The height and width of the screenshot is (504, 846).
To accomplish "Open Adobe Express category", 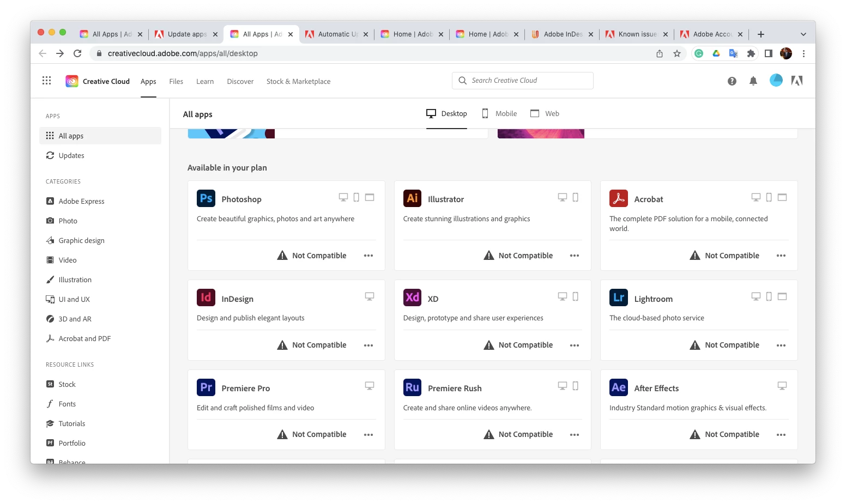I will point(100,201).
